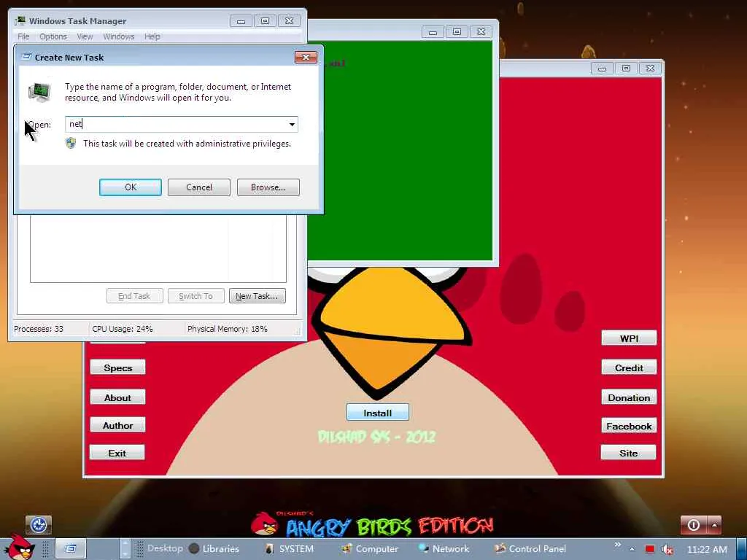This screenshot has height=560, width=747.
Task: Open Task Manager Windows menu
Action: tap(119, 36)
